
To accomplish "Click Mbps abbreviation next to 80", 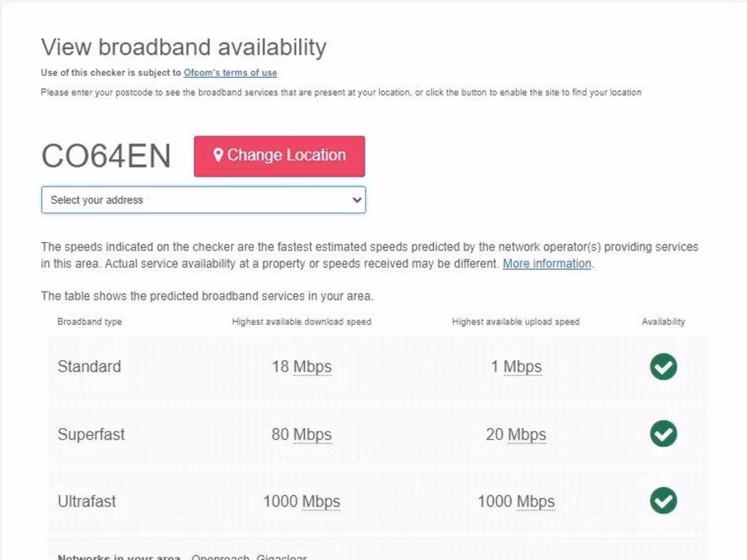I will tap(312, 435).
